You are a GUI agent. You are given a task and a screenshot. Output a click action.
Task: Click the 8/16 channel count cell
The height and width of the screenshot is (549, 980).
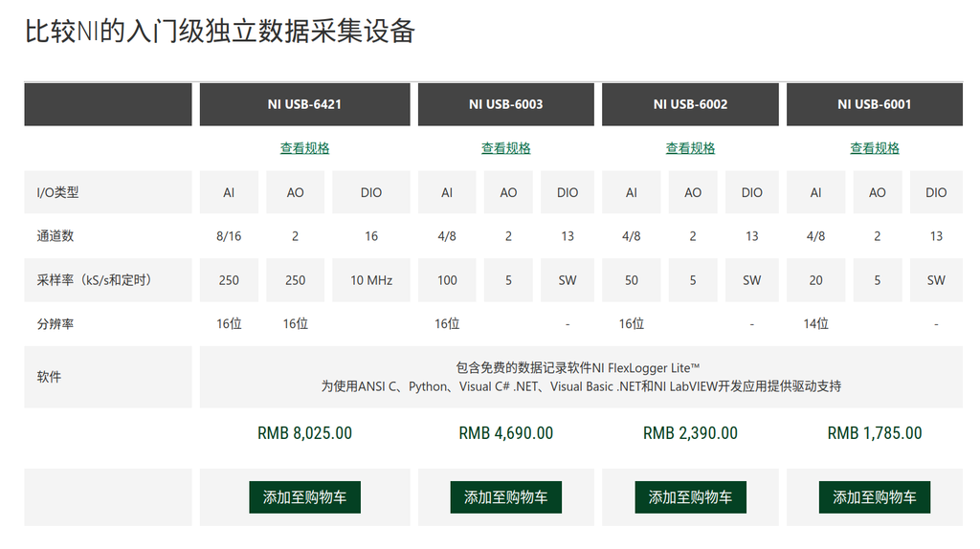pos(229,236)
